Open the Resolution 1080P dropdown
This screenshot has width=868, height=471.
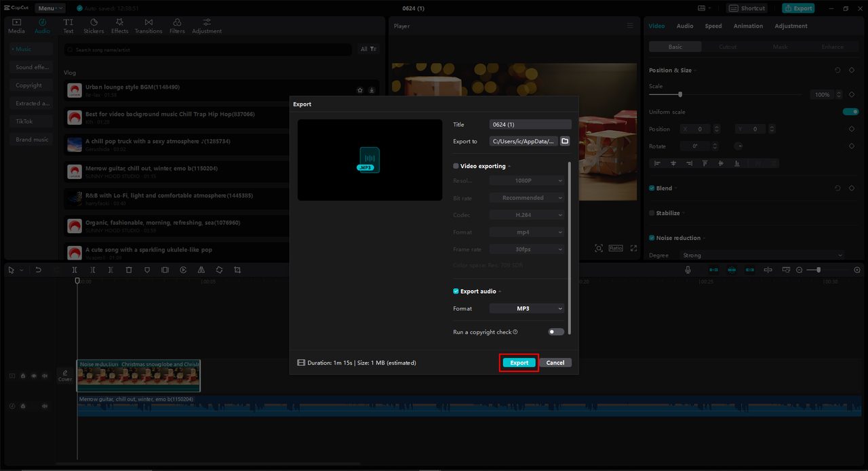[x=527, y=181]
